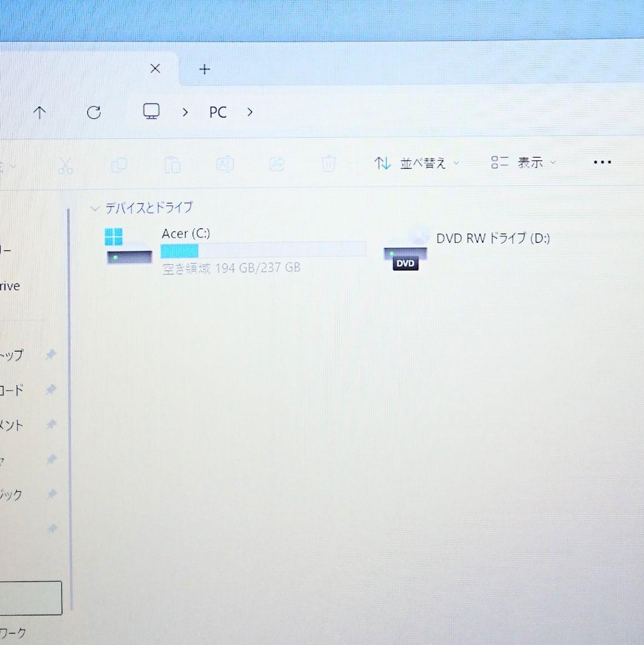The height and width of the screenshot is (645, 644).
Task: Click the Share icon in the toolbar
Action: tap(276, 164)
